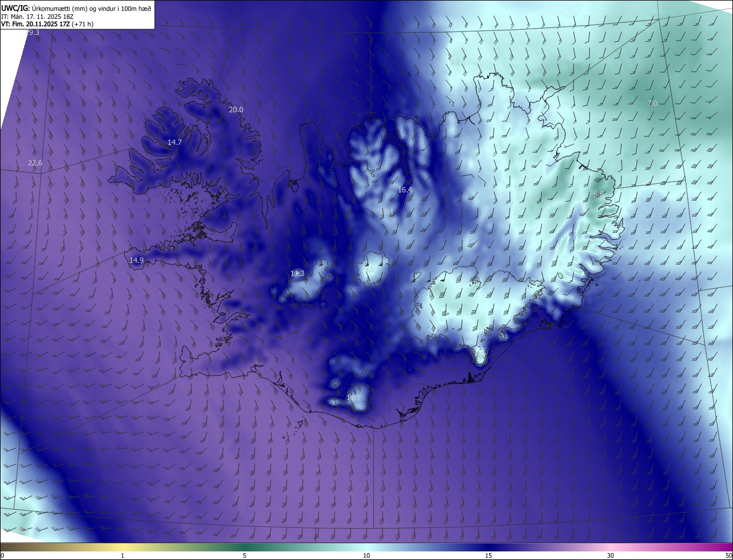Click the initialization time "IT: Mán. 17. 11. 2025 18Z"
This screenshot has width=733, height=560.
point(37,17)
